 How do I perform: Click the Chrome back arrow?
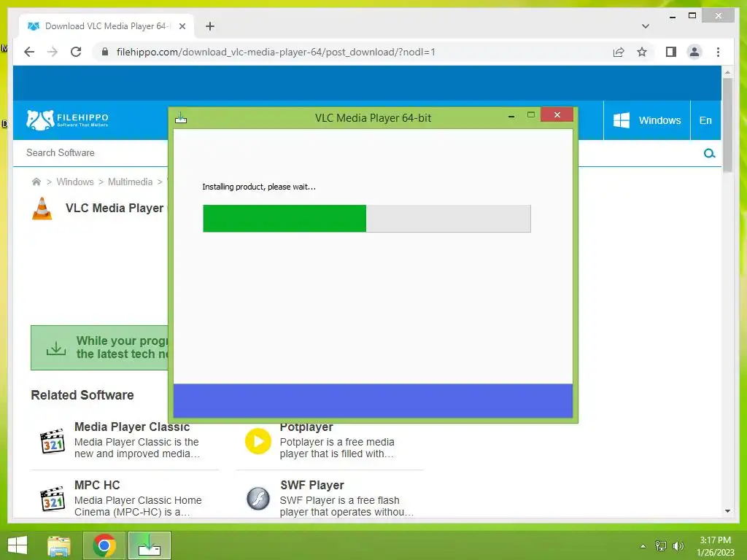pos(29,52)
